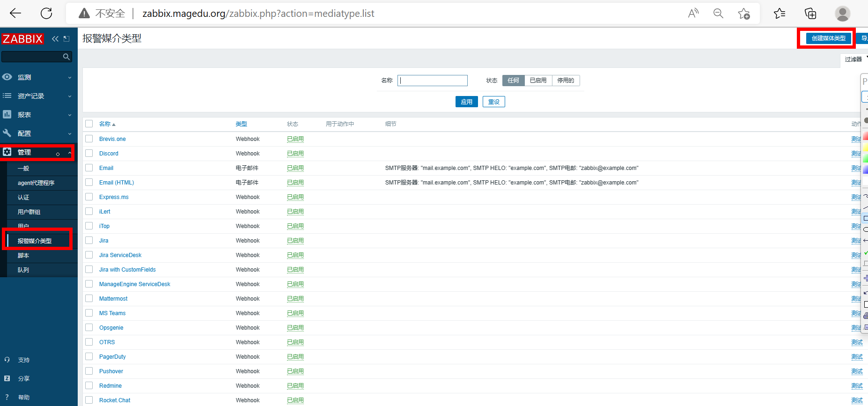Screen dimensions: 868x406
Task: Select 任何 status filter option
Action: tap(514, 81)
